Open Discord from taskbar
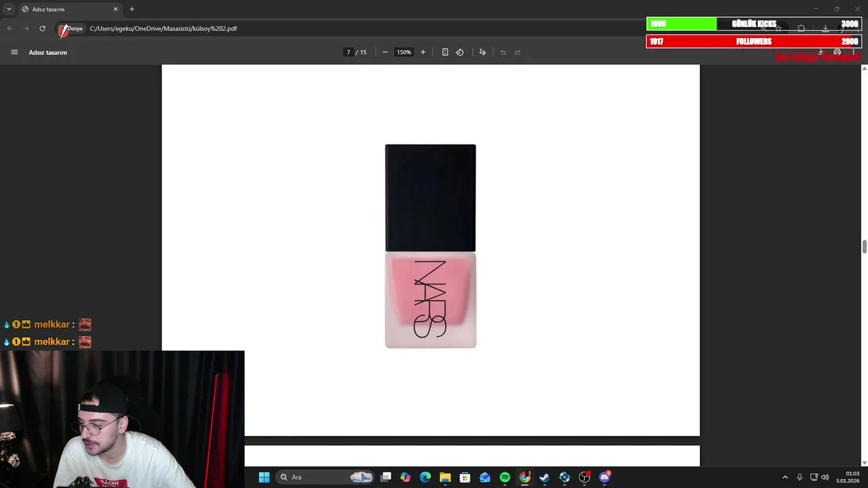This screenshot has height=488, width=868. 605,477
